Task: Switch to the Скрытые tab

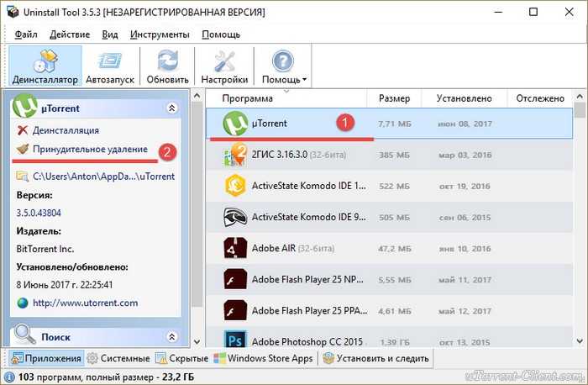Action: (182, 358)
